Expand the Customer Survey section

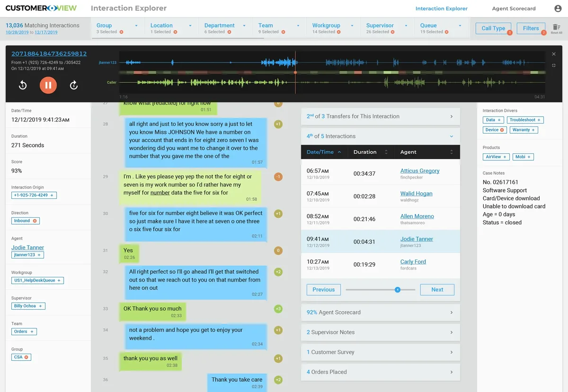coord(381,352)
